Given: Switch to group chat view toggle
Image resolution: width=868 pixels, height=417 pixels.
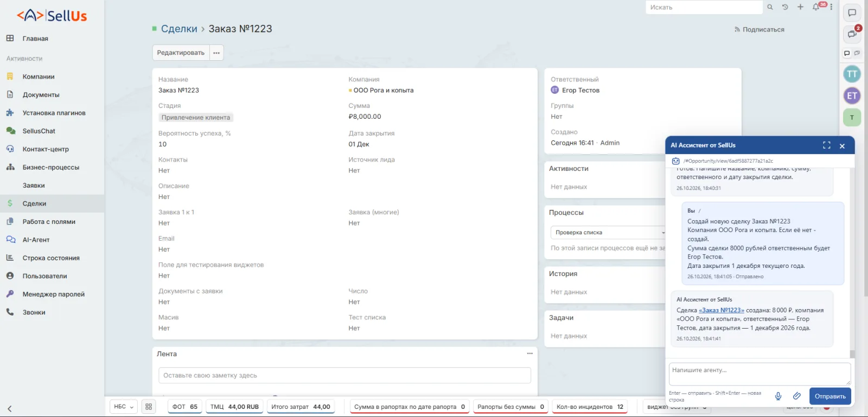Looking at the screenshot, I should [857, 53].
